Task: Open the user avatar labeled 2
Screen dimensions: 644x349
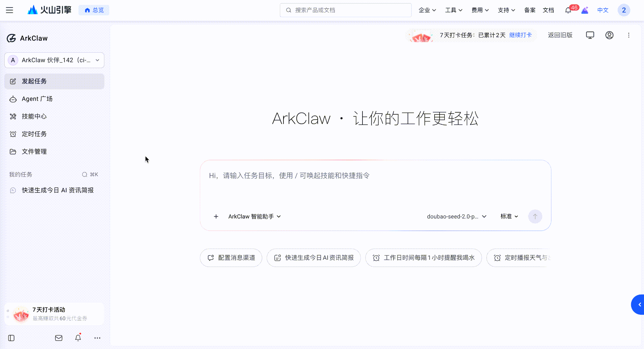Action: [x=624, y=10]
